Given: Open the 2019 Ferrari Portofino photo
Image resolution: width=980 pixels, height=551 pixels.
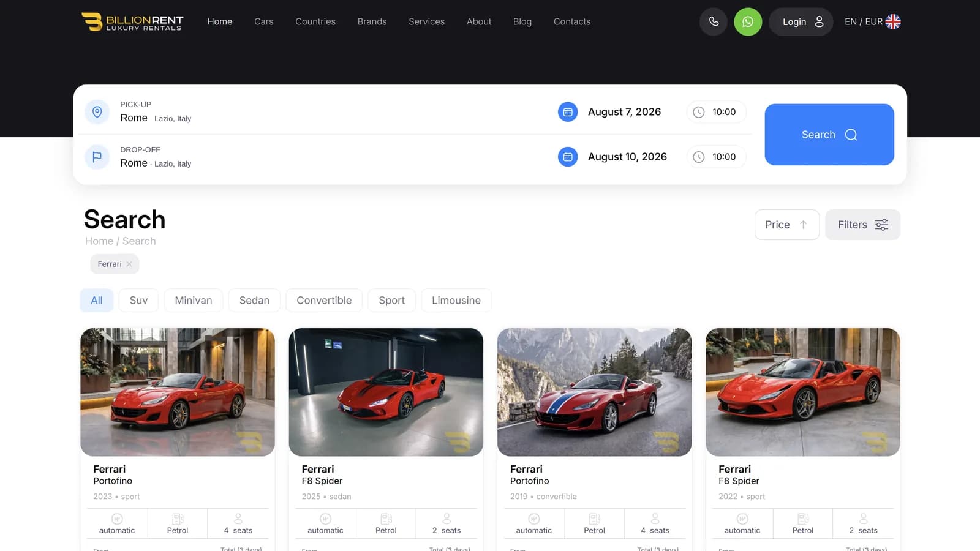Looking at the screenshot, I should point(594,392).
